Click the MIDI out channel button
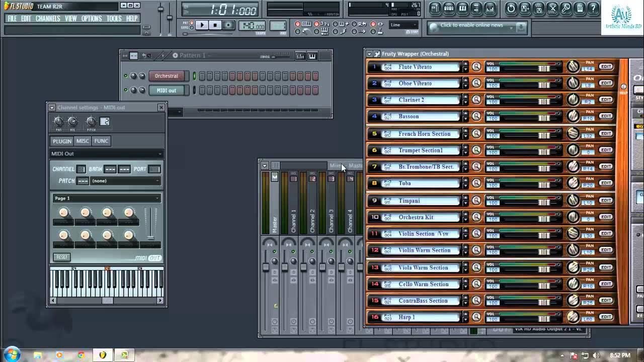This screenshot has height=362, width=644. click(x=167, y=90)
